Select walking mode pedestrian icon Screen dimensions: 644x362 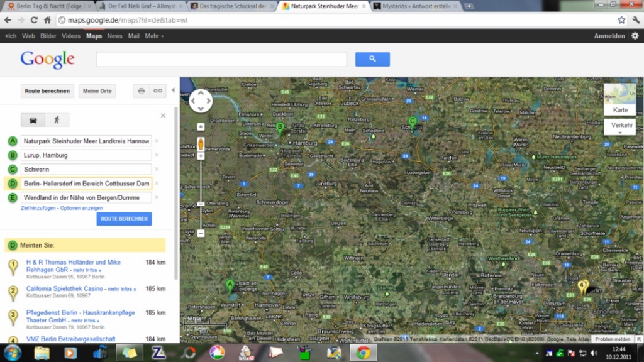click(57, 120)
